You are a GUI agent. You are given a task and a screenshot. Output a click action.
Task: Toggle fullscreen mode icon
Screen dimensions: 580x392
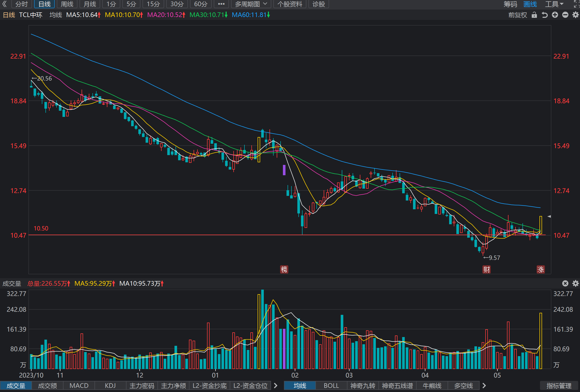[x=577, y=4]
